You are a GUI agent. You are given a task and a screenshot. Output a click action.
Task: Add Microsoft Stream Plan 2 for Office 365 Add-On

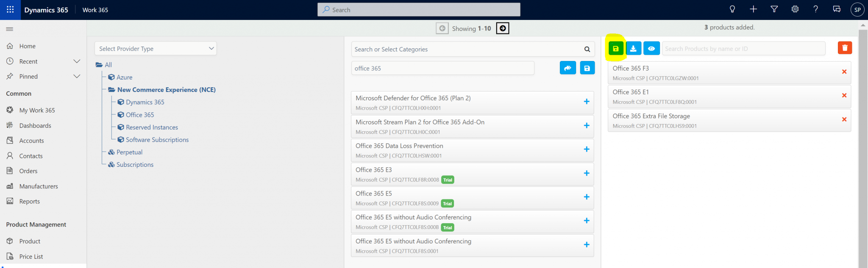coord(587,126)
